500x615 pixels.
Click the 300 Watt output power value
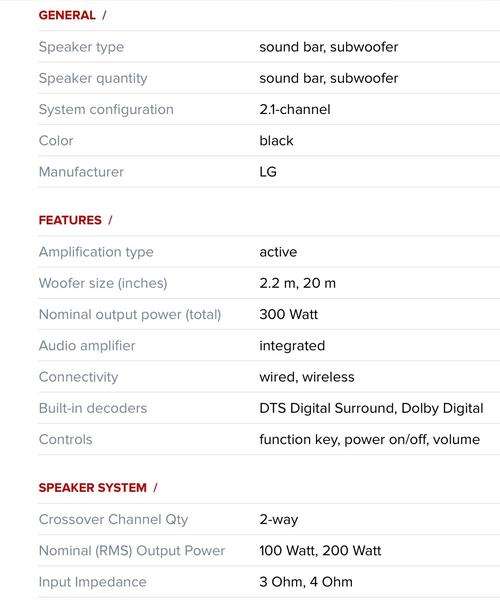(x=289, y=315)
